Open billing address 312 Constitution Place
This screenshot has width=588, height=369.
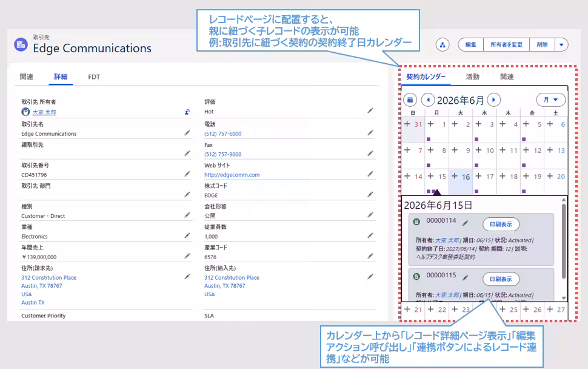[48, 277]
